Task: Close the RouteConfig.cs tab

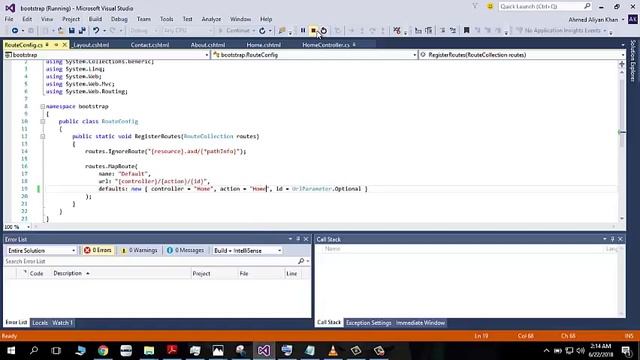Action: click(64, 44)
